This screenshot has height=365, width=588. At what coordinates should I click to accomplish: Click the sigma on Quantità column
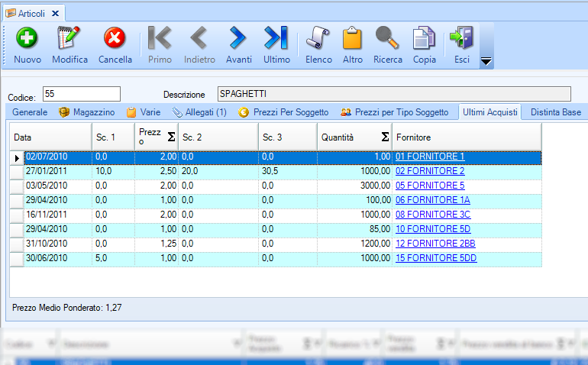pyautogui.click(x=385, y=137)
